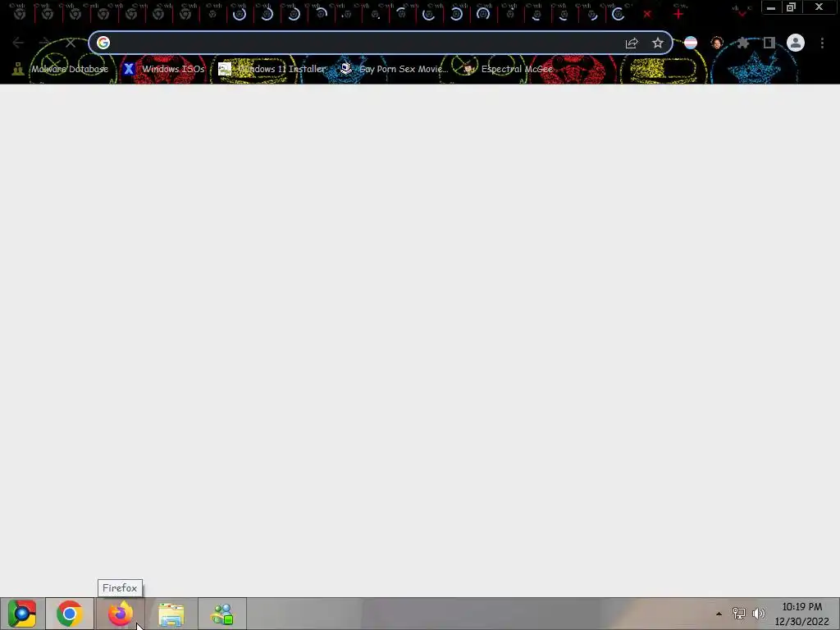The width and height of the screenshot is (840, 630).
Task: Show hidden system tray icons
Action: (719, 614)
